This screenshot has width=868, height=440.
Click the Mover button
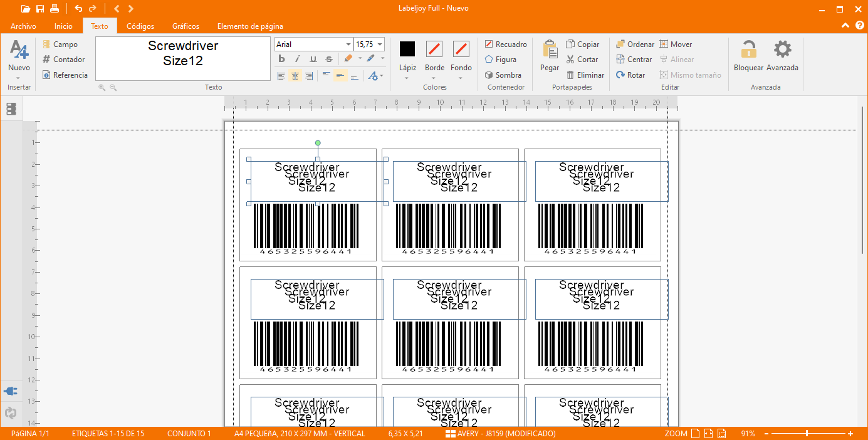click(x=676, y=45)
